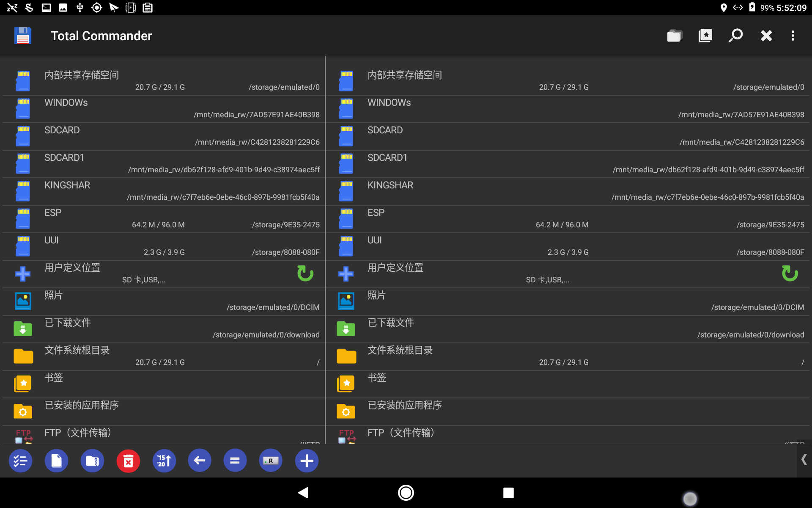Open the folder history icon in the top bar

(x=674, y=36)
